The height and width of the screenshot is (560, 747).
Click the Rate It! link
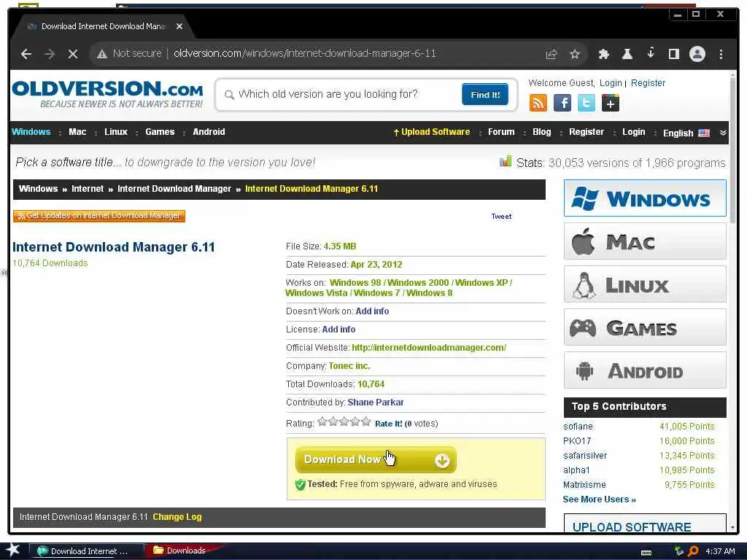388,424
